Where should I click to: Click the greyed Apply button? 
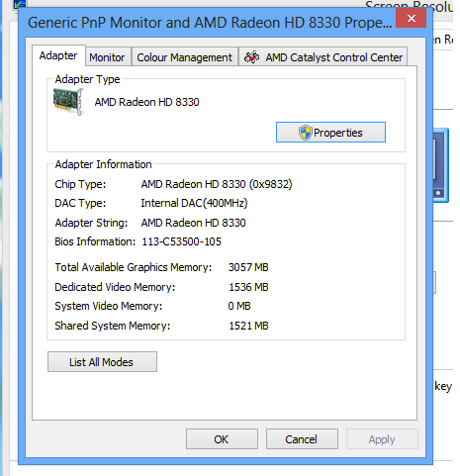pyautogui.click(x=382, y=439)
